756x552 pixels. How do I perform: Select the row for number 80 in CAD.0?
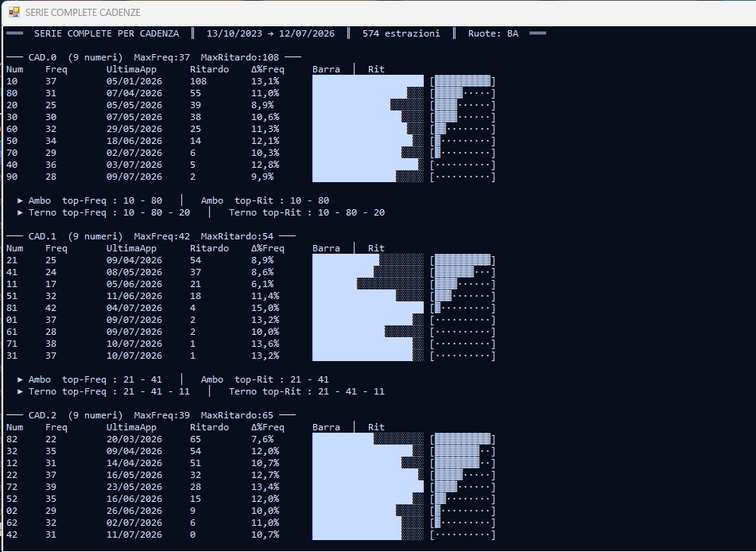click(250, 93)
